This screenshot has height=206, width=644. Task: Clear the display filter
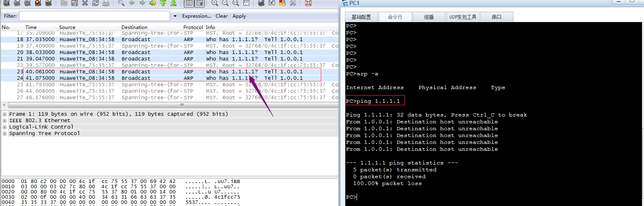222,16
